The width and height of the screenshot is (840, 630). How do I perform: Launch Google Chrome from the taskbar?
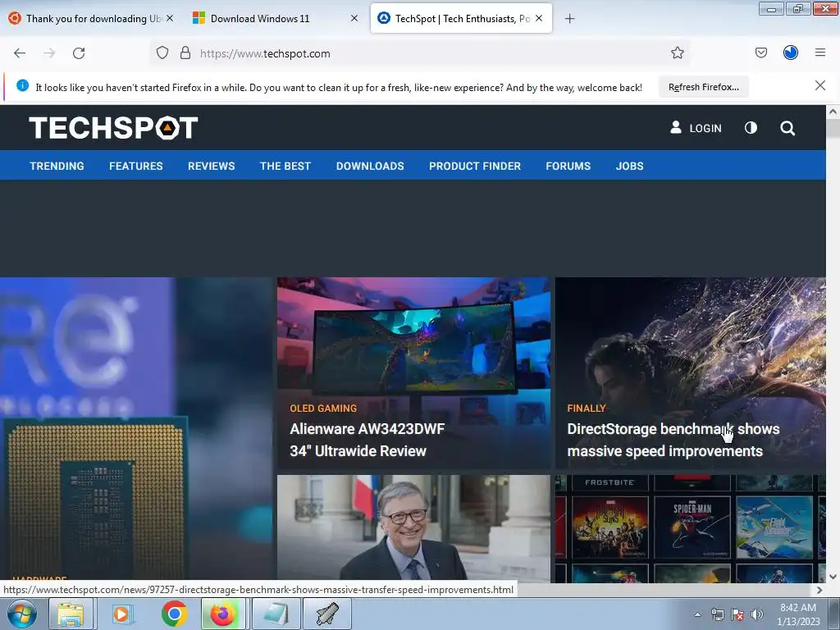click(x=174, y=614)
